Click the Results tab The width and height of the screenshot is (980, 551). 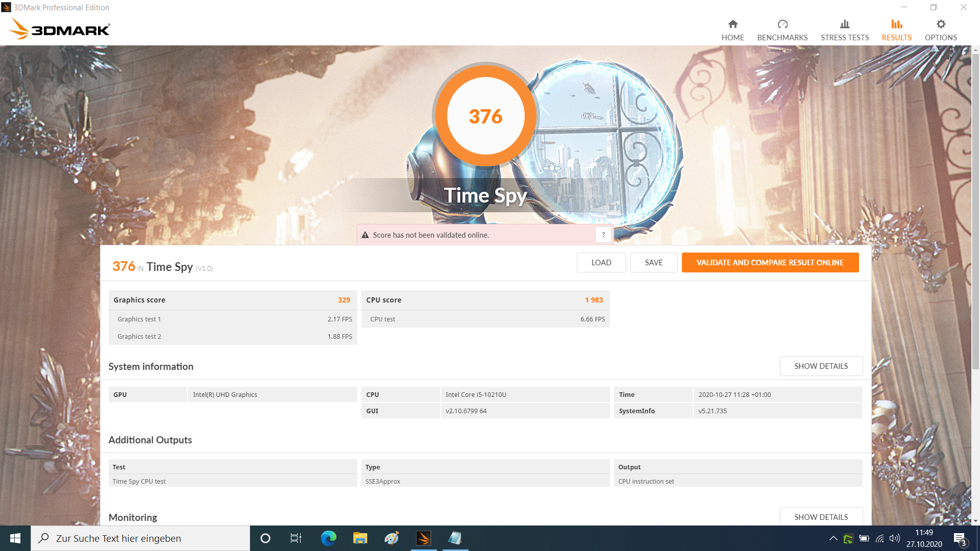tap(896, 30)
